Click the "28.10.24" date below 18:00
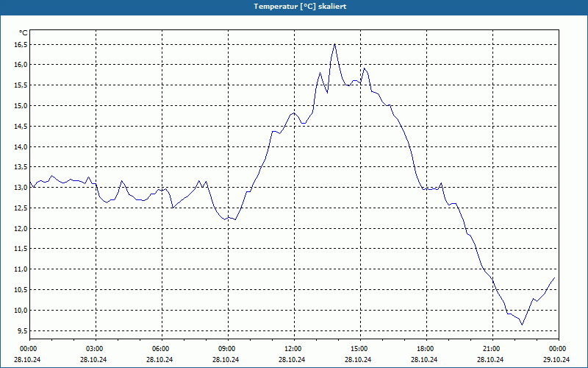Screen dimensions: 588x368 [x=424, y=360]
